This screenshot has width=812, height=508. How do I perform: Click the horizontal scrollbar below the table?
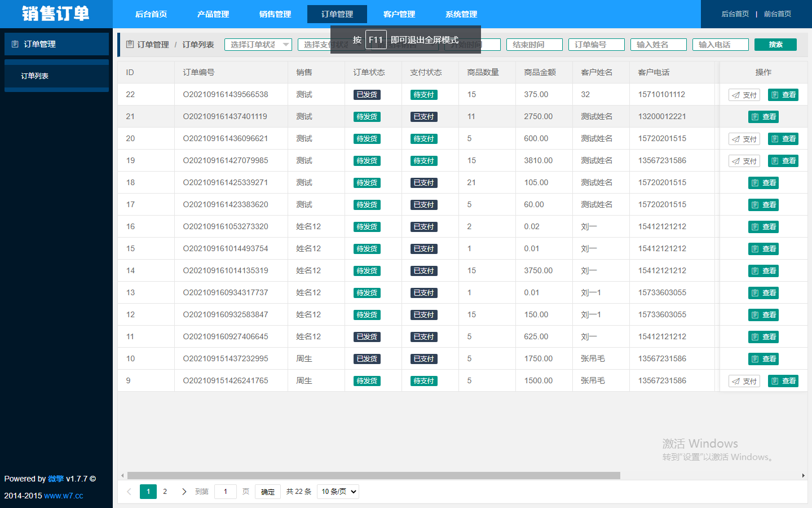click(x=373, y=476)
